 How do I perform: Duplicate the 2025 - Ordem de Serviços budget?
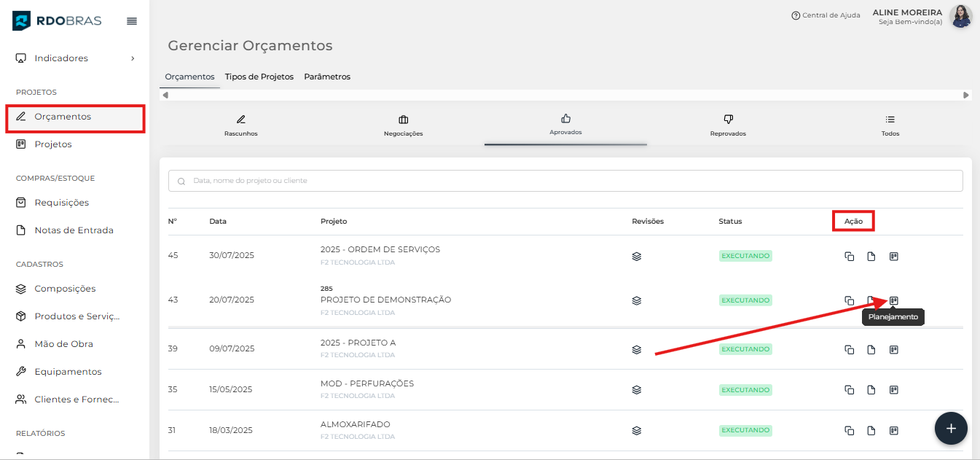click(849, 256)
